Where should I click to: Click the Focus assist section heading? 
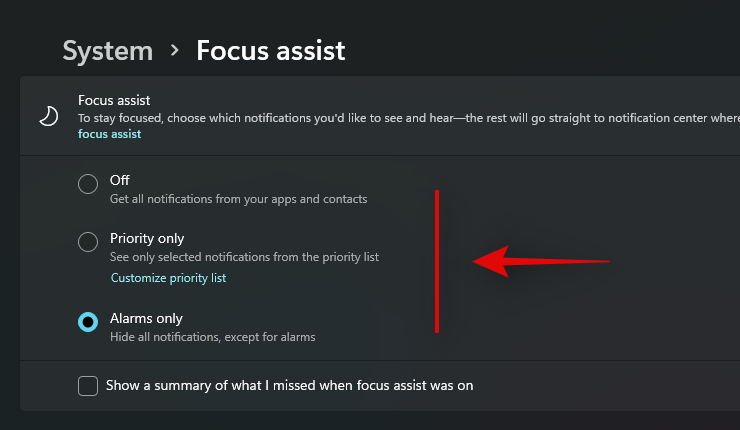pos(112,100)
